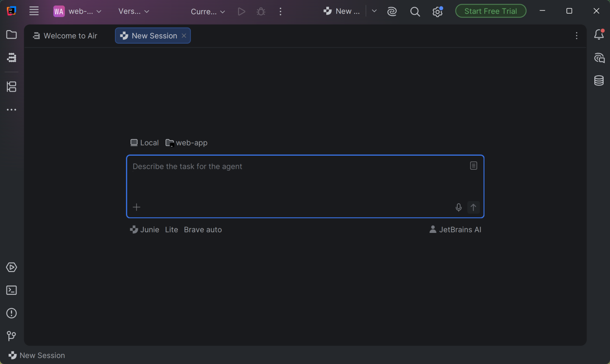Send the task with arrow button
Viewport: 610px width, 364px height.
point(473,207)
